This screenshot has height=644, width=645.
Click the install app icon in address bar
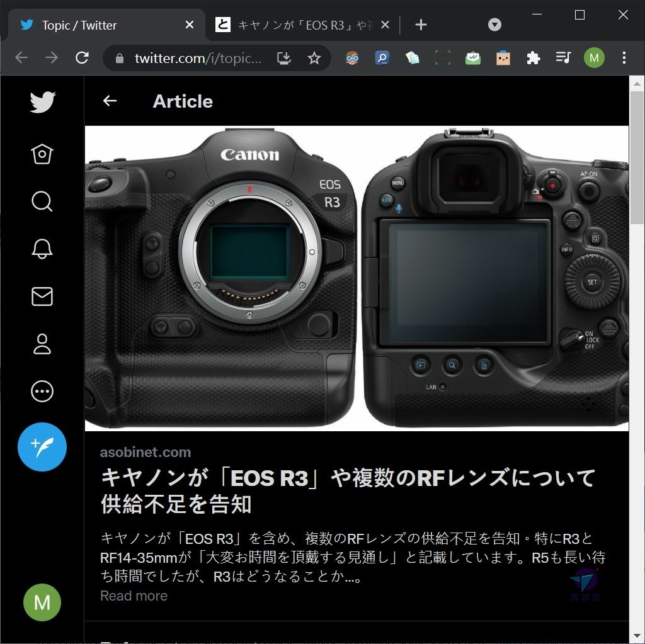(284, 58)
